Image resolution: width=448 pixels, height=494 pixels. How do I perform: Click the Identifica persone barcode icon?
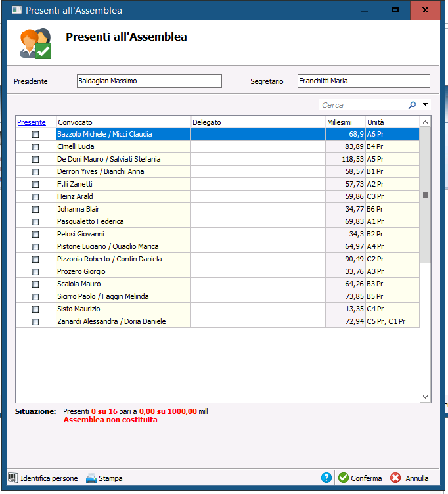pos(13,478)
